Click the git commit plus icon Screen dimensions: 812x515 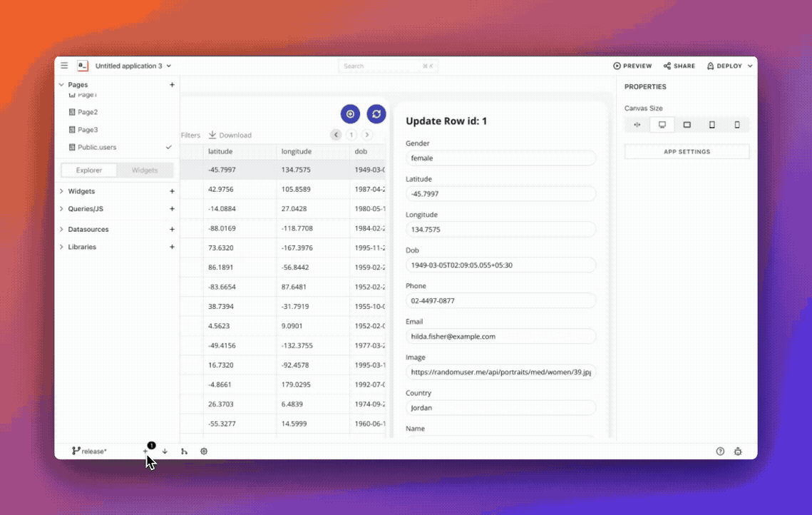click(145, 452)
